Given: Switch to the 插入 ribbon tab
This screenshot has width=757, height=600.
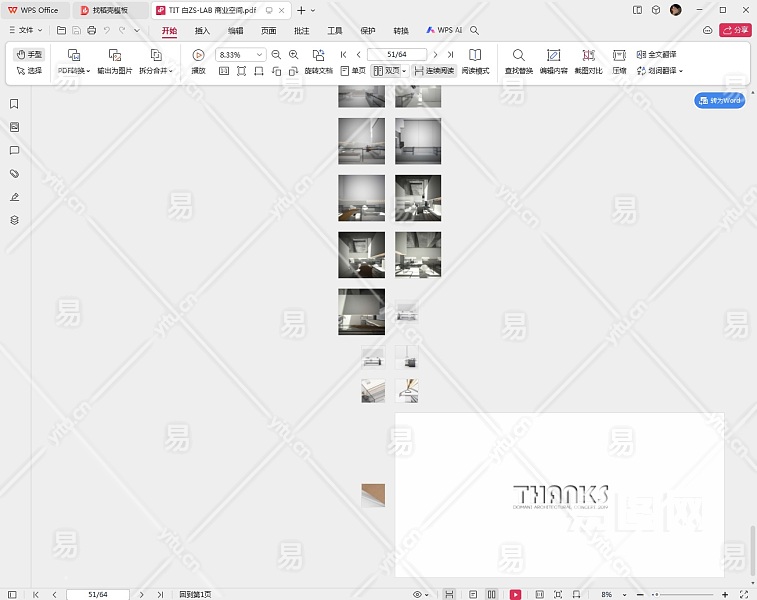Looking at the screenshot, I should (202, 31).
